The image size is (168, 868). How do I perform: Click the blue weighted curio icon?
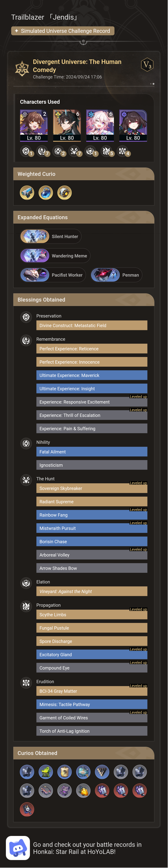[46, 192]
